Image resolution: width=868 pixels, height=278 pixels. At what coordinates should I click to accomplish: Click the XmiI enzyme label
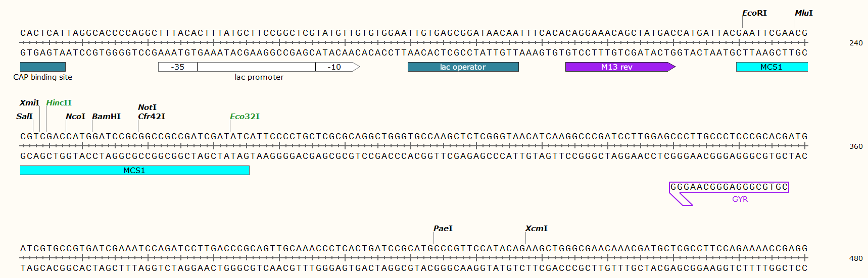pos(29,103)
